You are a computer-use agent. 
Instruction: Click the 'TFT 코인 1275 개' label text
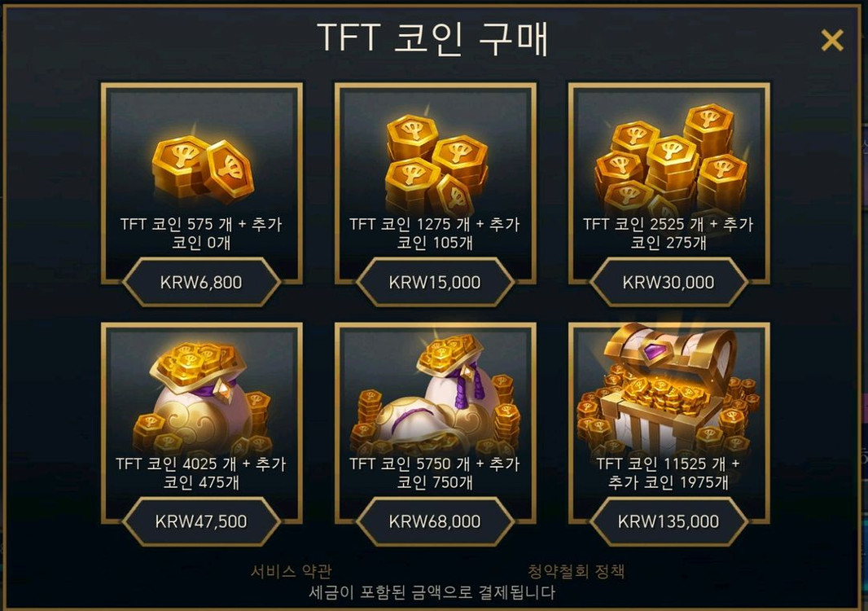pos(410,224)
